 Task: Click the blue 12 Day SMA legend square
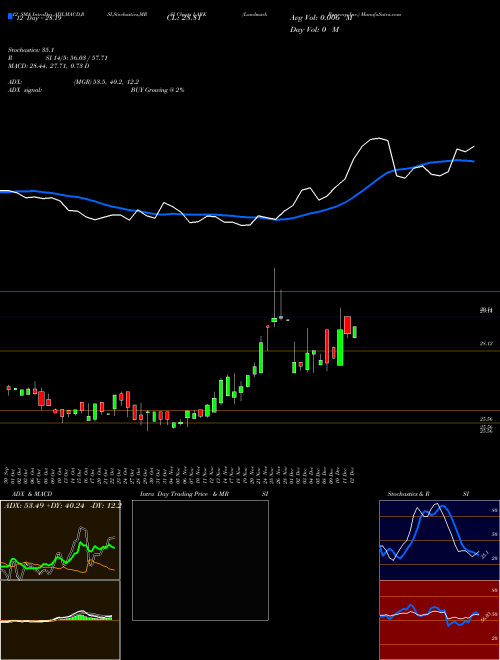pyautogui.click(x=10, y=17)
